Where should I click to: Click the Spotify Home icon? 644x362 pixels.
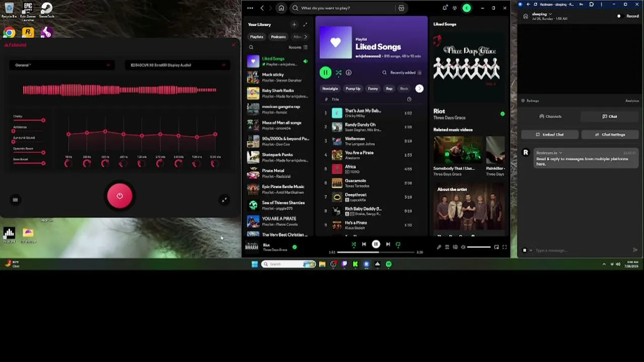click(x=281, y=8)
